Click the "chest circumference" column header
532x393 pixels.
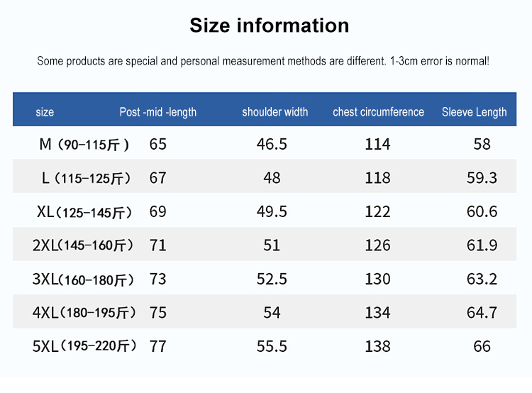378,112
